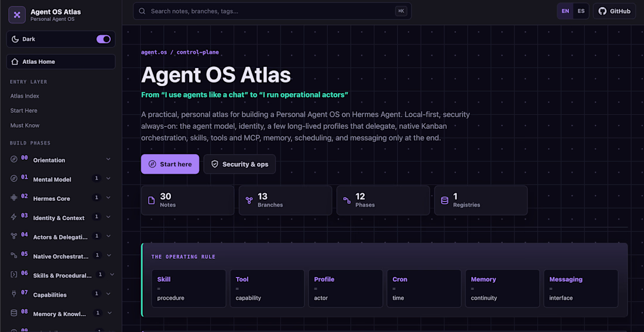
Task: Click the Security & ops button
Action: (x=239, y=164)
